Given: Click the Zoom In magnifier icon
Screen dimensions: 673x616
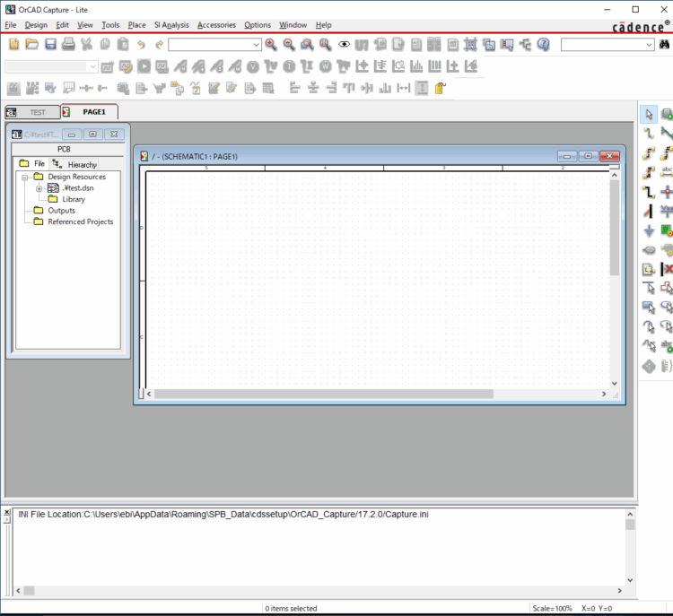Looking at the screenshot, I should 271,44.
